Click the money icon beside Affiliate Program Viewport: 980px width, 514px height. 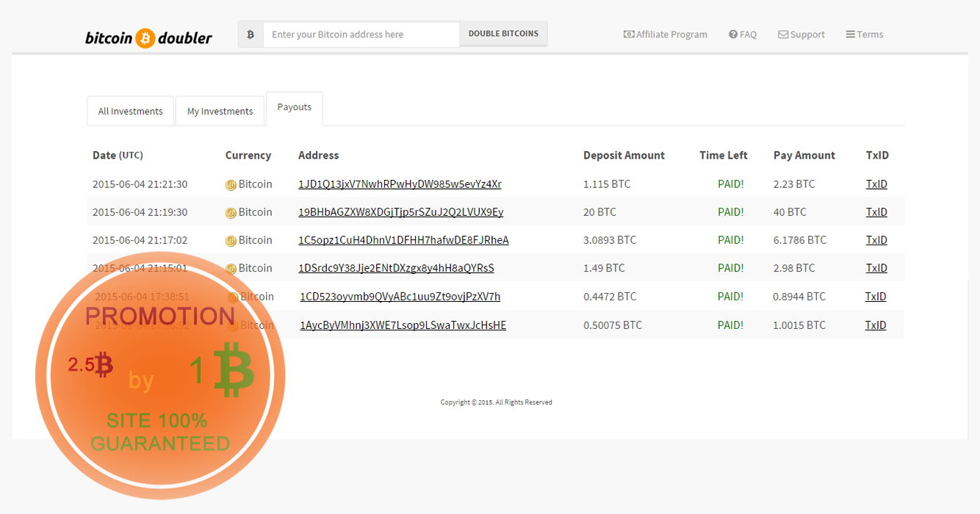pyautogui.click(x=629, y=35)
